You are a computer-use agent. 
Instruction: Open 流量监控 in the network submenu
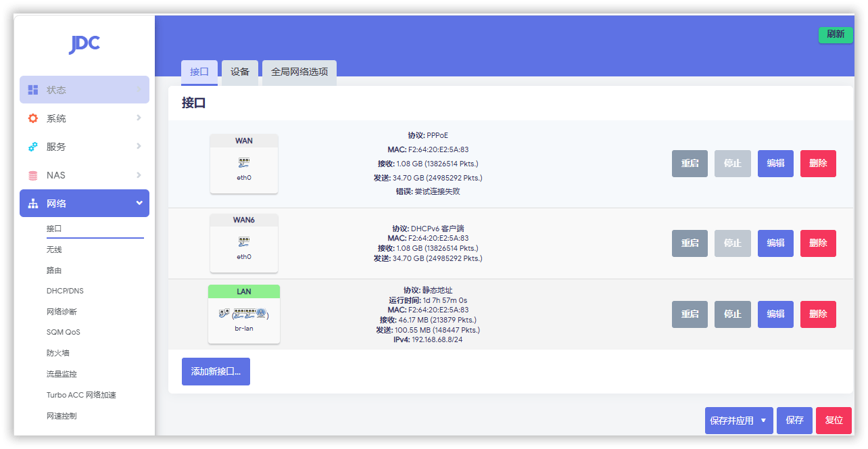(x=62, y=374)
